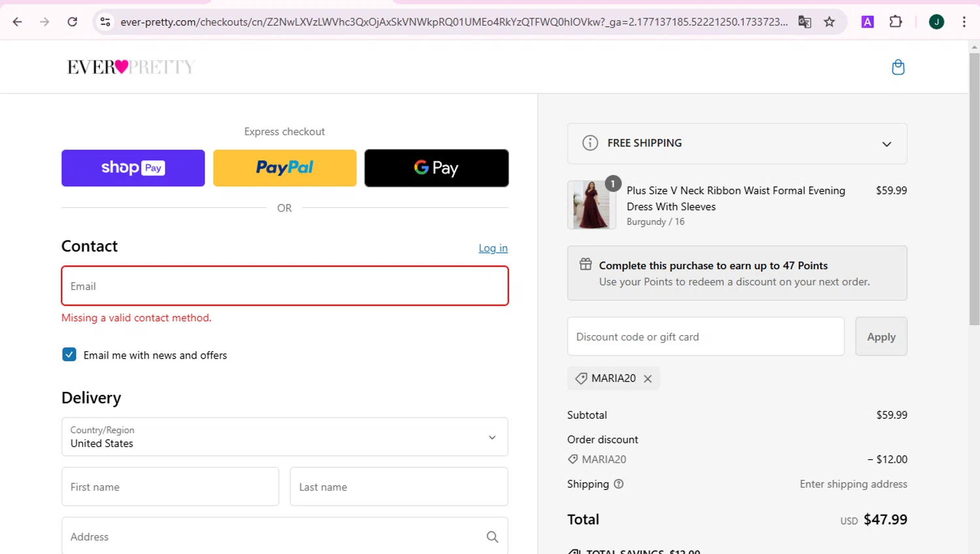Focus the Last name field
Image resolution: width=980 pixels, height=554 pixels.
399,487
